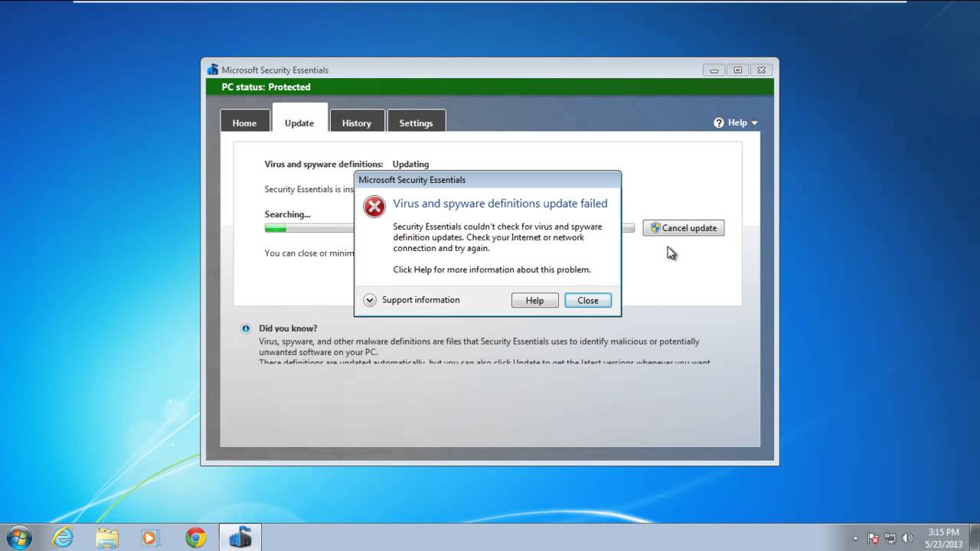Click the 'Did you know?' heading
The height and width of the screenshot is (551, 980).
288,328
